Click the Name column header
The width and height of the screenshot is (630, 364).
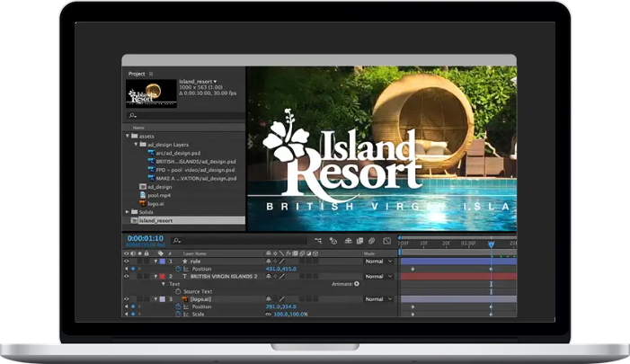pos(138,128)
